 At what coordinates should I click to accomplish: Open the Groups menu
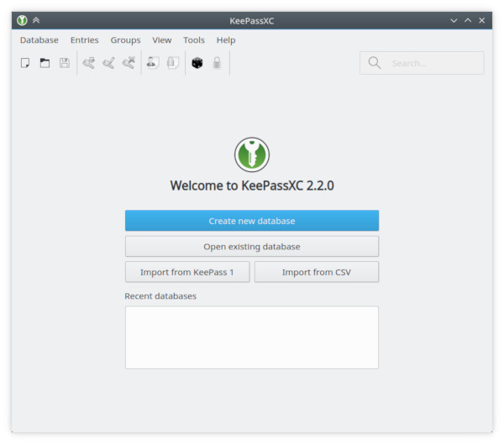pos(125,40)
